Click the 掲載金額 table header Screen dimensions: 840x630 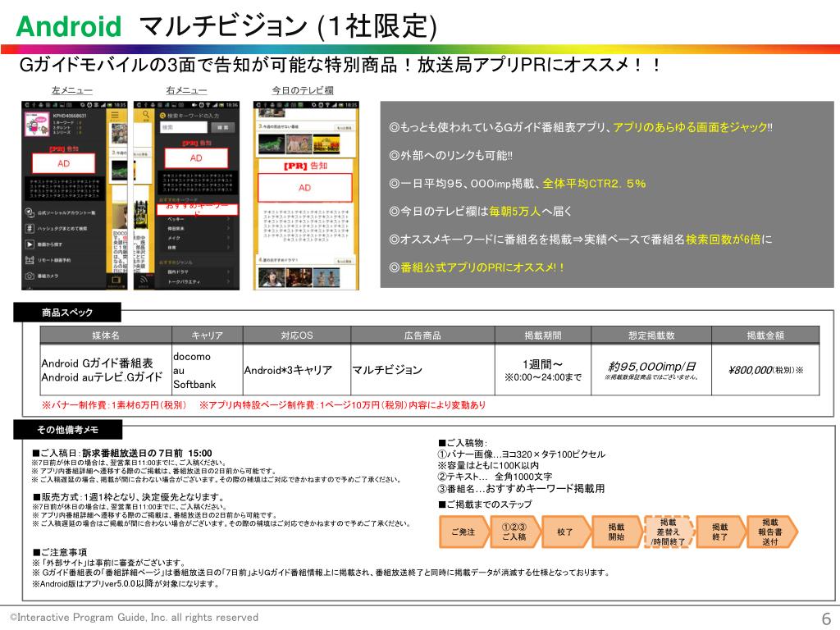coord(765,336)
